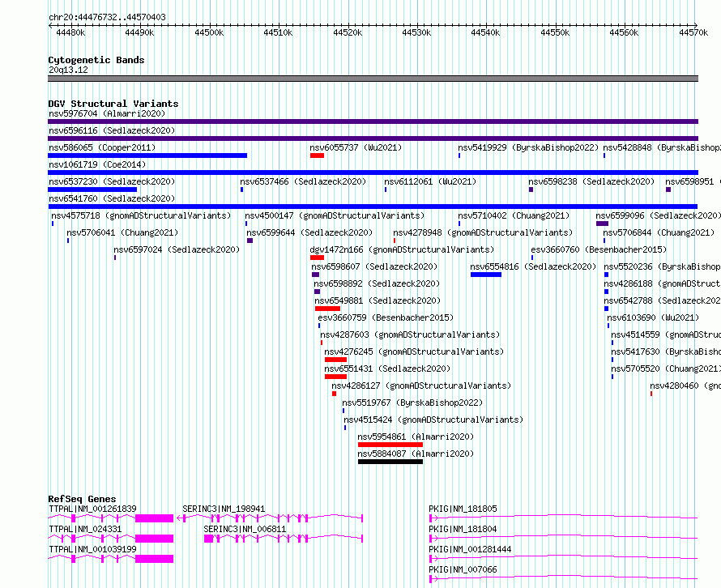Image resolution: width=721 pixels, height=588 pixels.
Task: Open nsv1061719 (Coe2014) variant label
Action: (97, 164)
